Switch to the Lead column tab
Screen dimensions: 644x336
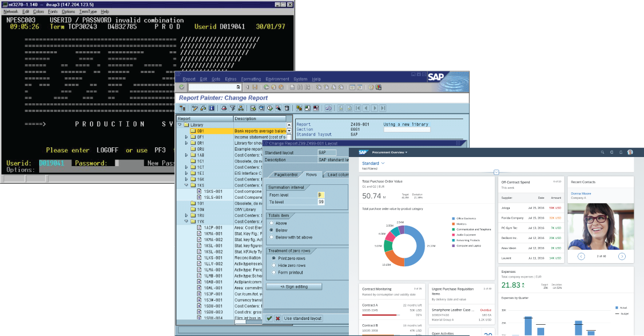(x=338, y=174)
